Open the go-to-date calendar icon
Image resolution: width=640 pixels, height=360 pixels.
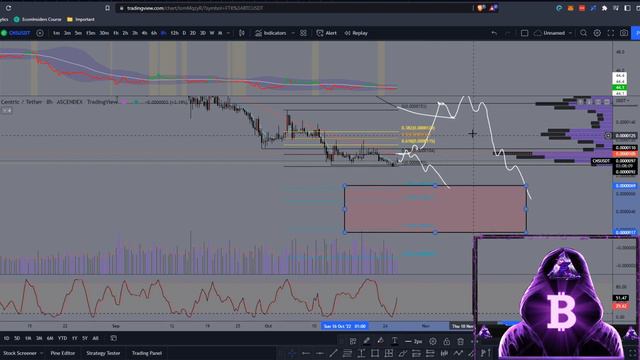(x=114, y=338)
